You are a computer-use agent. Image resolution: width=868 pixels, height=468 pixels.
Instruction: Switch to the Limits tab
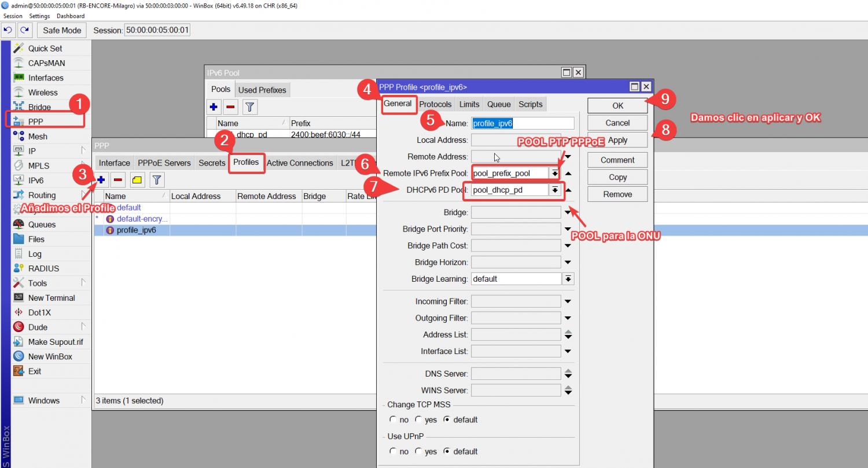pyautogui.click(x=469, y=104)
